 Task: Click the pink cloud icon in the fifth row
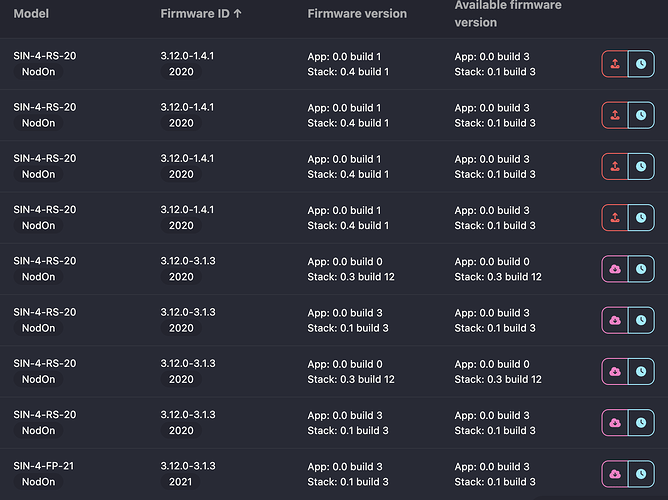tap(614, 269)
